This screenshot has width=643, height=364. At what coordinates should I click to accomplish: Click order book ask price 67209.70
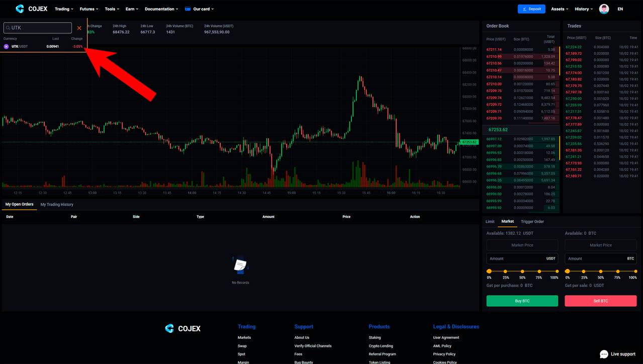click(x=494, y=118)
